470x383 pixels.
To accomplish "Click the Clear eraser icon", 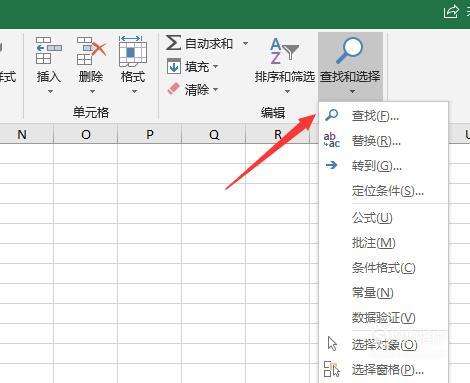I will pyautogui.click(x=174, y=89).
